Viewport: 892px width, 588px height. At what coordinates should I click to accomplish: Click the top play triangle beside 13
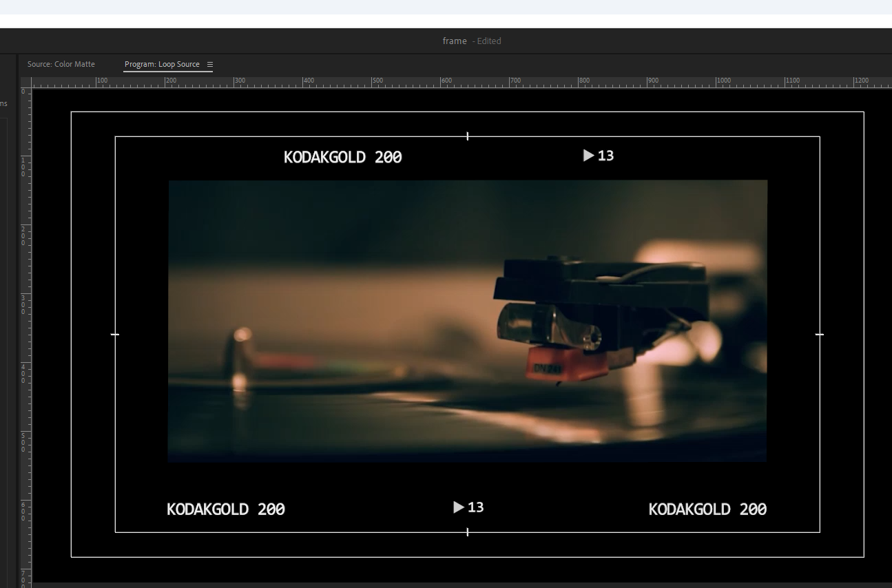(x=588, y=156)
